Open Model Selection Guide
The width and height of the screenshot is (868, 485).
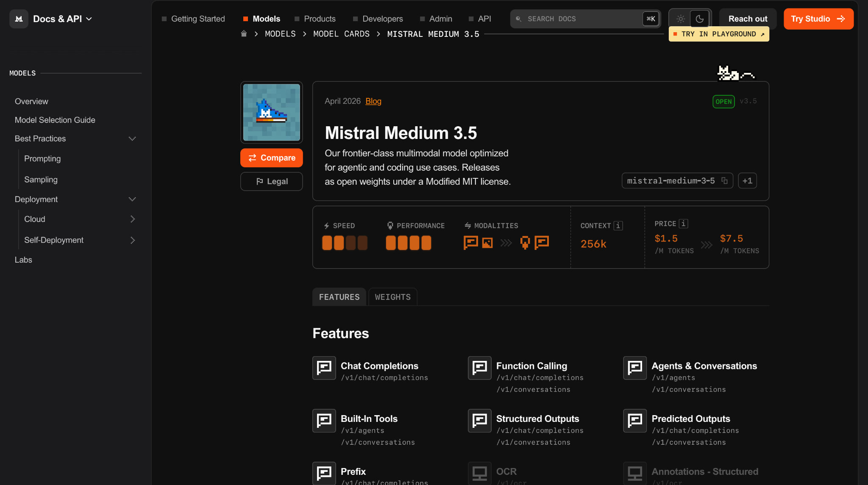pyautogui.click(x=55, y=120)
